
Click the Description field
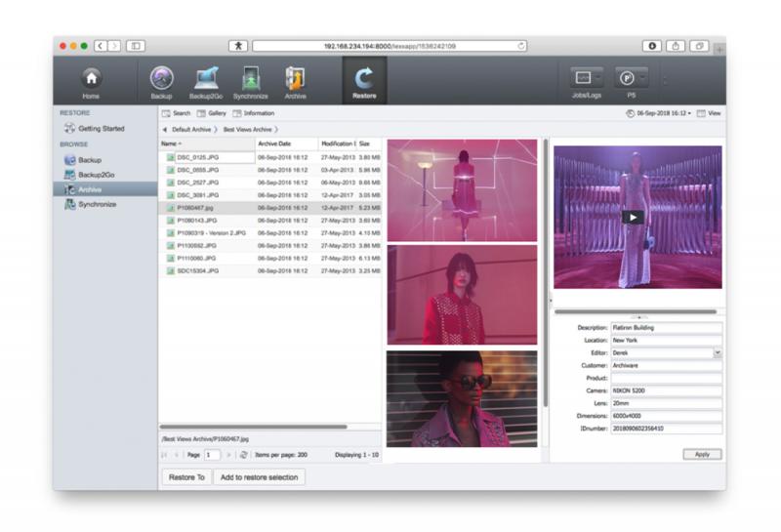pyautogui.click(x=667, y=328)
